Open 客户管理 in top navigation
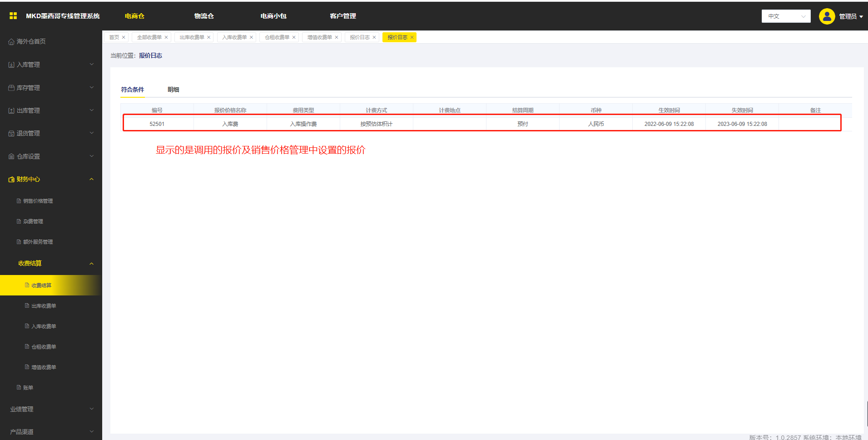Viewport: 868px width, 440px height. (x=342, y=16)
